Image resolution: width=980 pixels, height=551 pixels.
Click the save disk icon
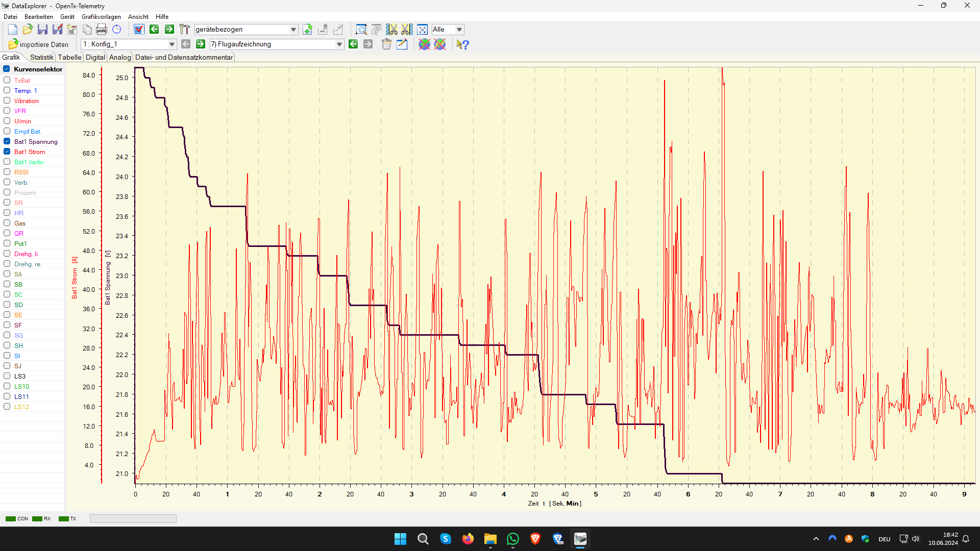tap(42, 30)
